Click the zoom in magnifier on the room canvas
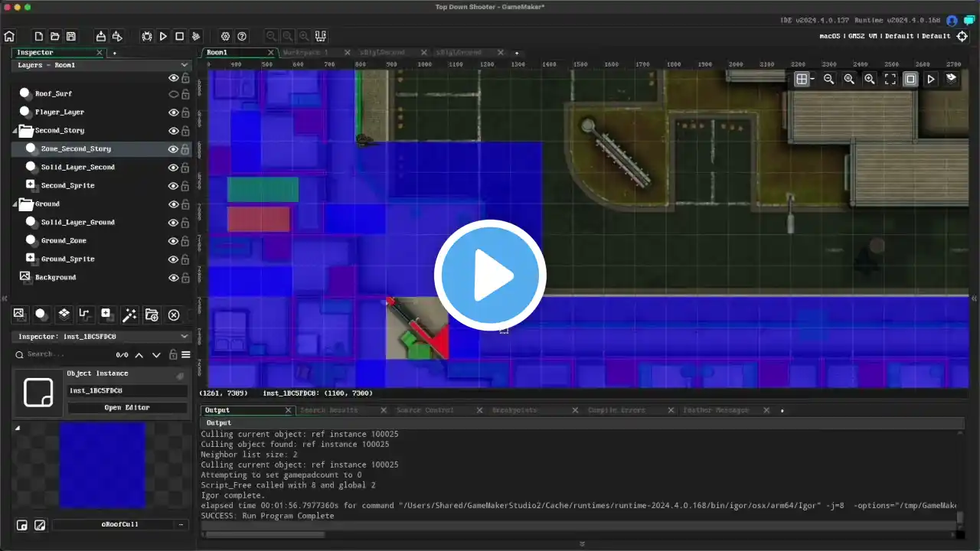The width and height of the screenshot is (980, 551). [x=869, y=79]
